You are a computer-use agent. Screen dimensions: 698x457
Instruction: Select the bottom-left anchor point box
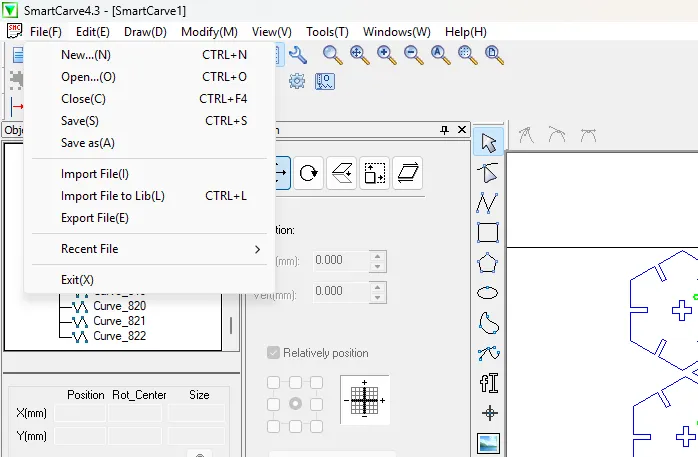(273, 426)
